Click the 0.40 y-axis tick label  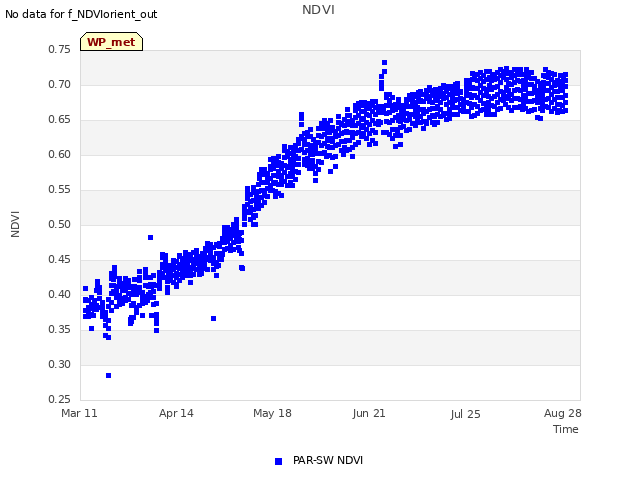click(x=60, y=294)
